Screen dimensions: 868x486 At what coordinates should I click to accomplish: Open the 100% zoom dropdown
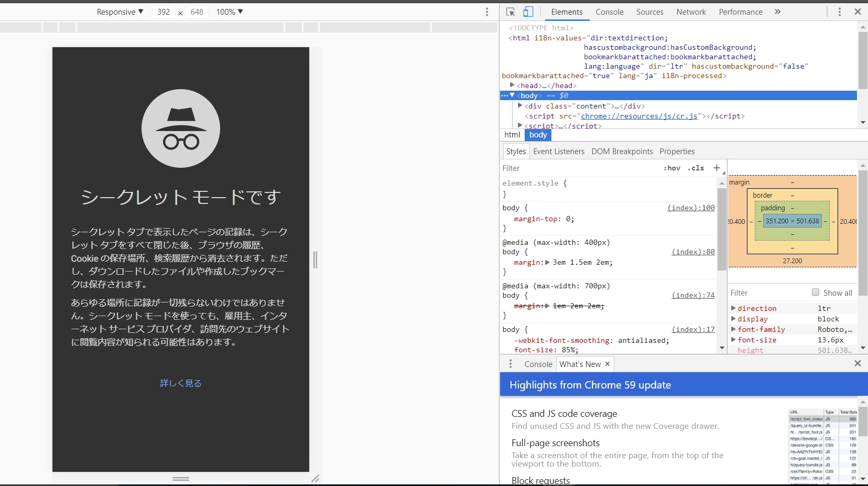(230, 12)
